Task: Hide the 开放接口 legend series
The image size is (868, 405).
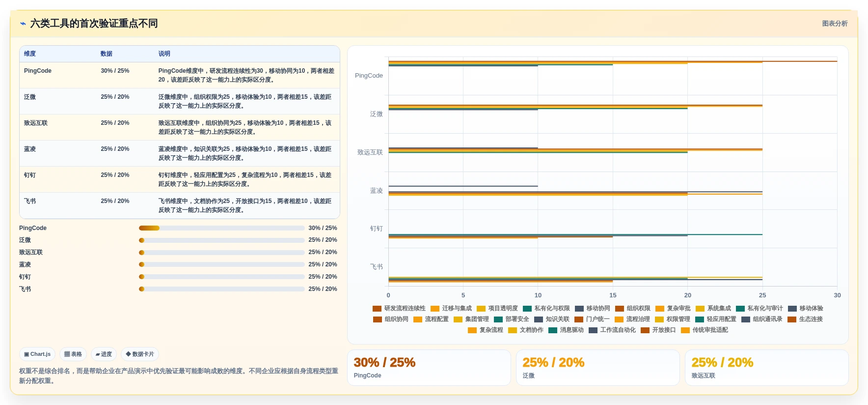Action: click(x=658, y=330)
